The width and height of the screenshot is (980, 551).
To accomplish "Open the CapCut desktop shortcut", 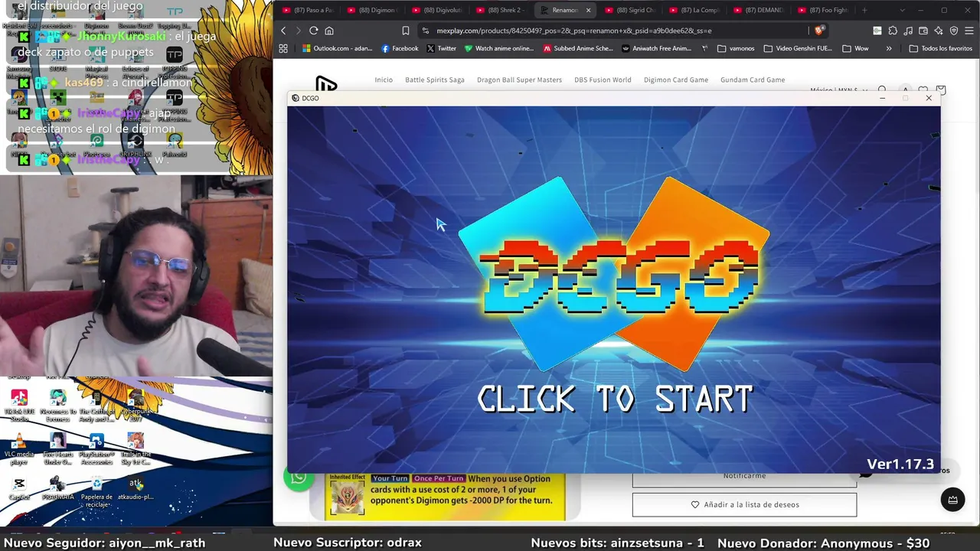I will click(x=19, y=489).
